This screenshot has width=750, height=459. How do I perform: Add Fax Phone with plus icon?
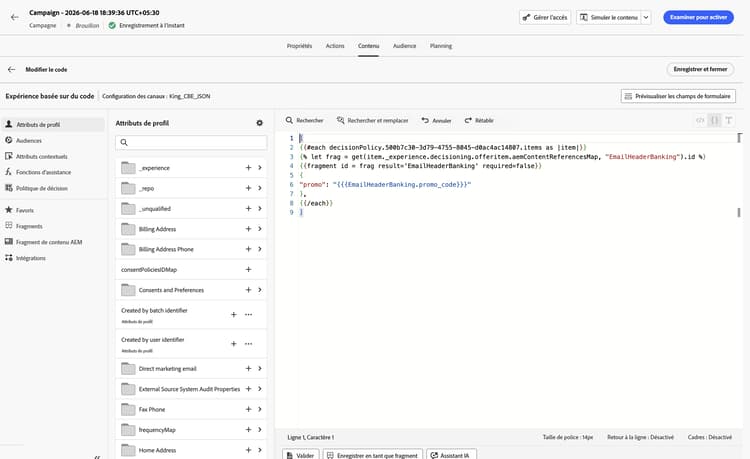248,409
